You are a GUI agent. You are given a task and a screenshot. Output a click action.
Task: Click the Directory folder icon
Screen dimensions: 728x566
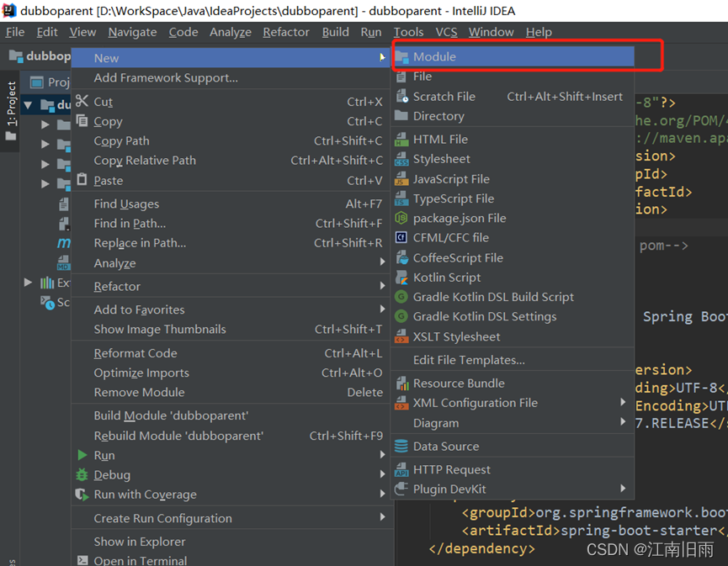click(x=401, y=115)
